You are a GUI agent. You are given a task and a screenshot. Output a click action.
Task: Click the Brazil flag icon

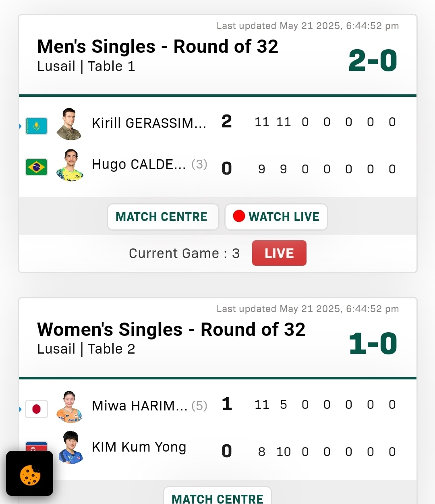tap(36, 167)
